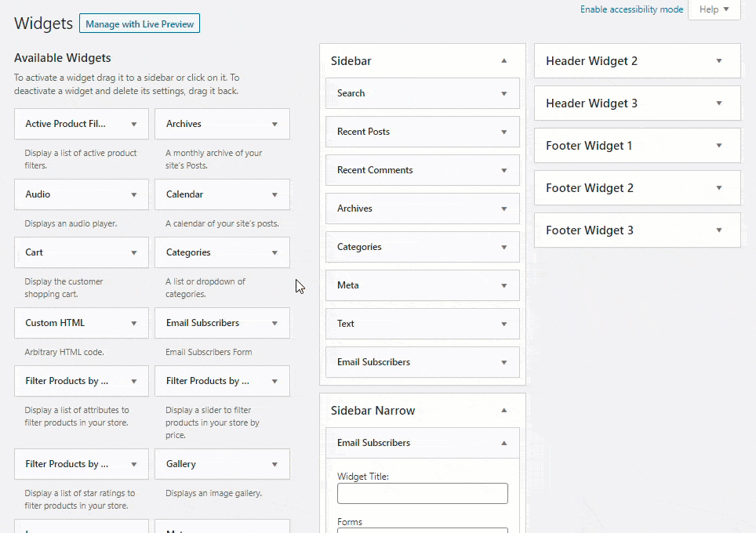Open Manage with Live Preview
This screenshot has height=533, width=756.
coord(140,24)
